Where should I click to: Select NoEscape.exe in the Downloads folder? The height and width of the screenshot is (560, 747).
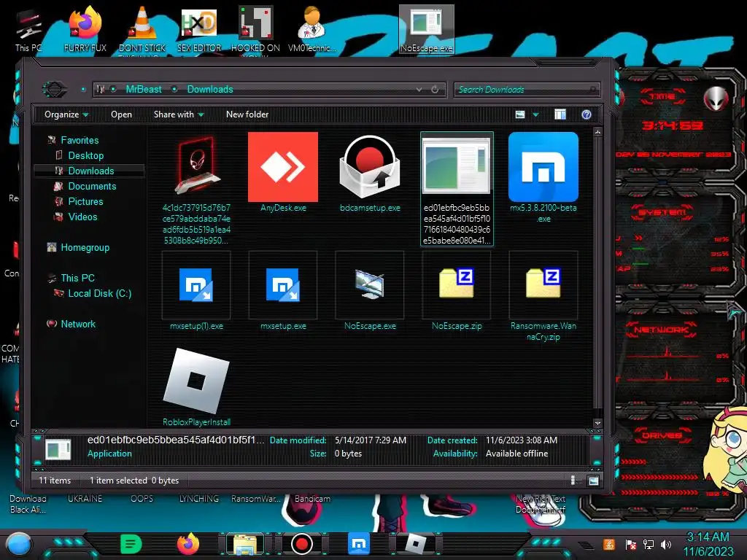tap(370, 284)
